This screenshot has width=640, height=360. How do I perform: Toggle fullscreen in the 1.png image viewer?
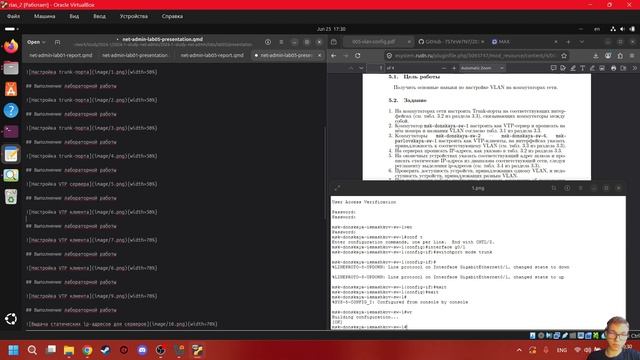[338, 188]
